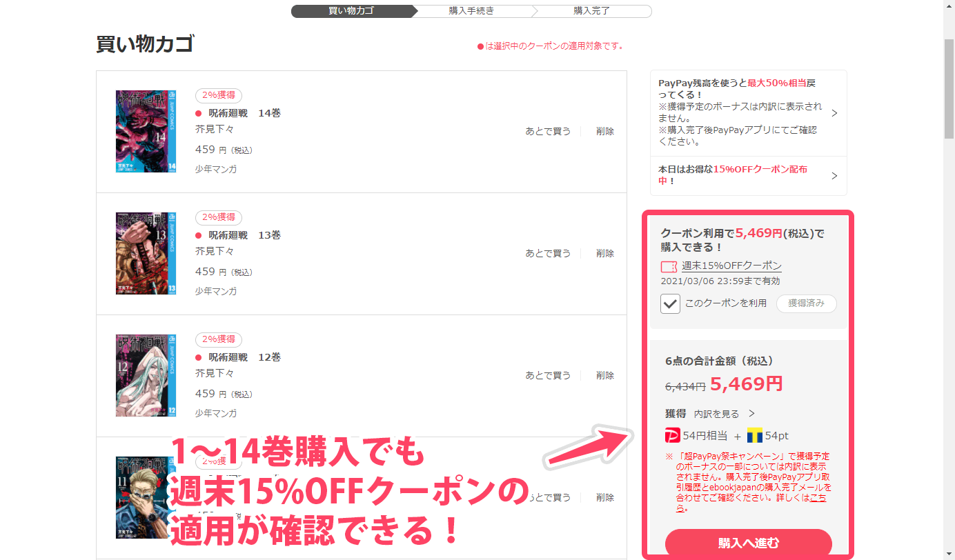Click the 459 円 price of 13巻
The image size is (955, 560).
click(224, 271)
